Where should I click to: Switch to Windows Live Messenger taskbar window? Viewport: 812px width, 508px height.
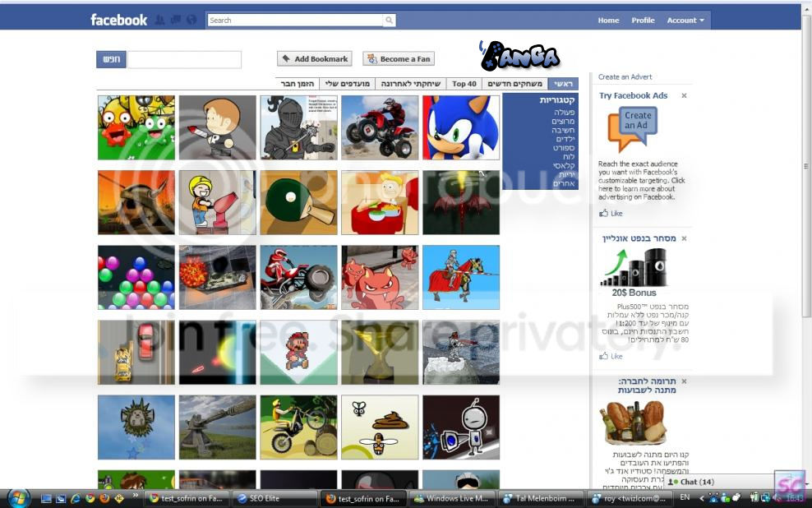pyautogui.click(x=451, y=499)
